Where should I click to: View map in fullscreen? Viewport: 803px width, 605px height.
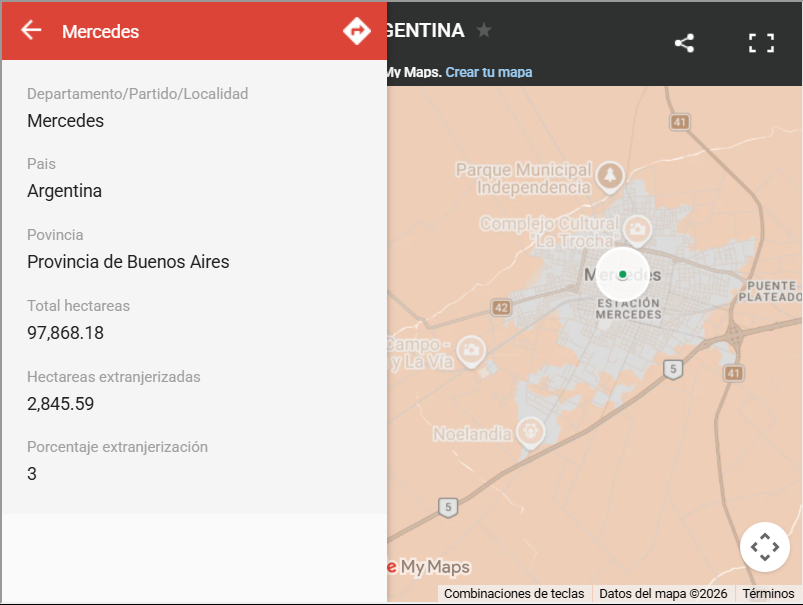761,43
